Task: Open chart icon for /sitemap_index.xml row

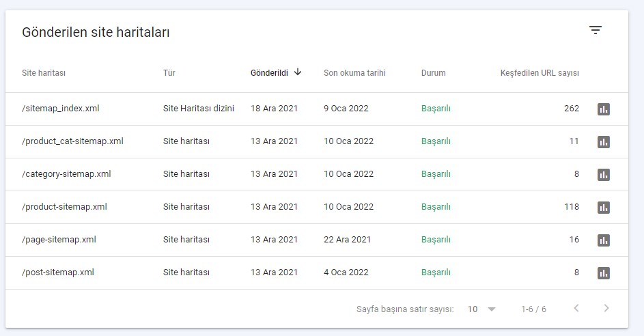Action: tap(603, 109)
